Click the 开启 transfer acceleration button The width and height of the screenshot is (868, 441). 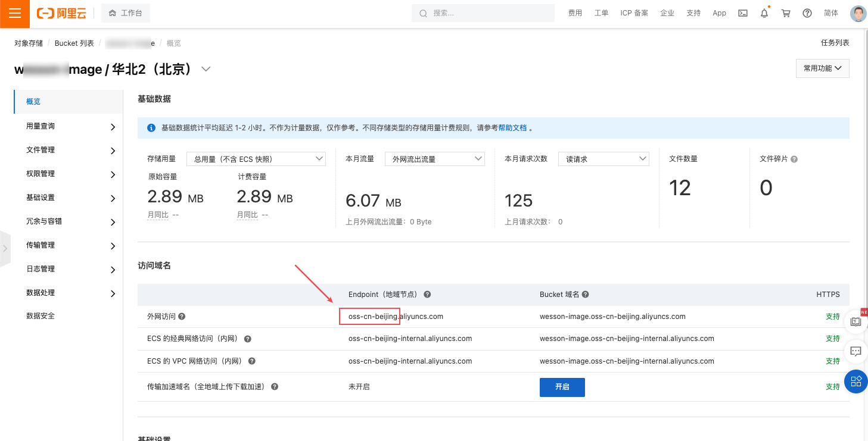click(x=562, y=387)
